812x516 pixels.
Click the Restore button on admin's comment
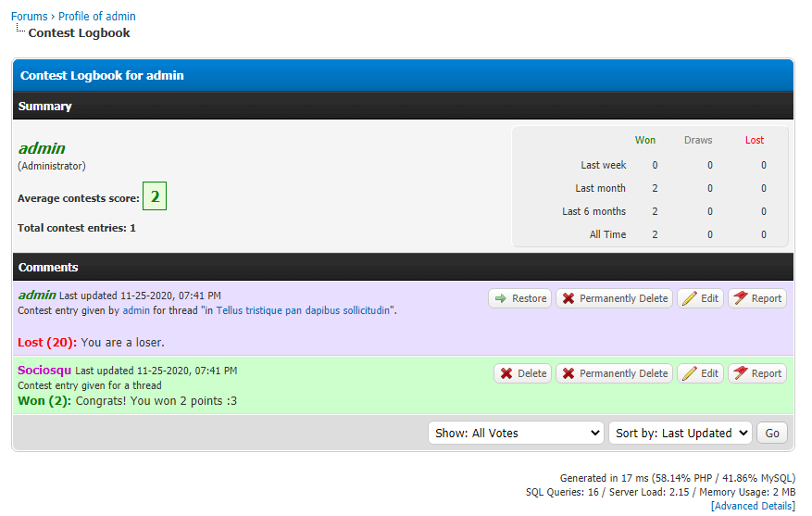519,298
